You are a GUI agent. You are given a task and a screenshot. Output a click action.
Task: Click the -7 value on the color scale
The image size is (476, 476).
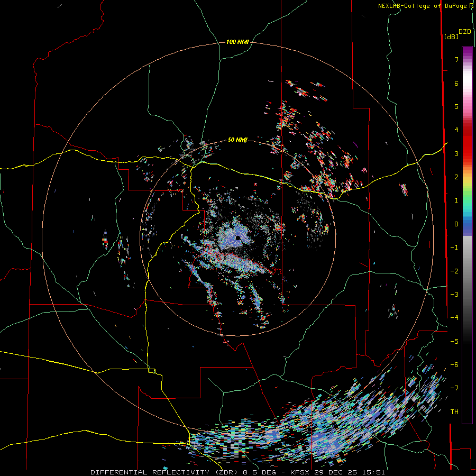pos(454,388)
